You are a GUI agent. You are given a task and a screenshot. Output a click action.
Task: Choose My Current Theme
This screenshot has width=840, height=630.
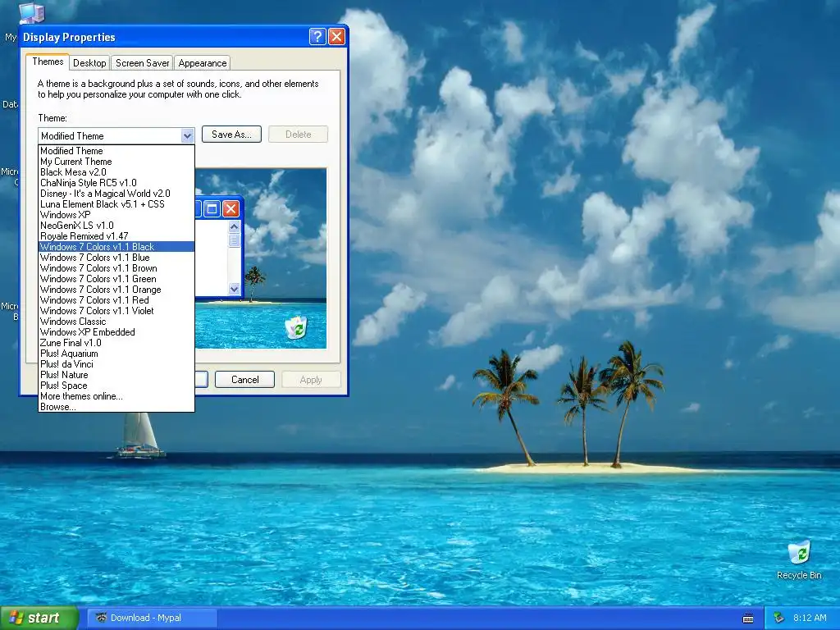coord(116,162)
